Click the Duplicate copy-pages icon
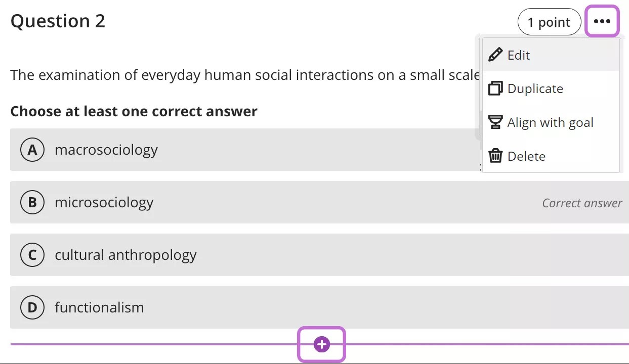629x364 pixels. pyautogui.click(x=495, y=88)
